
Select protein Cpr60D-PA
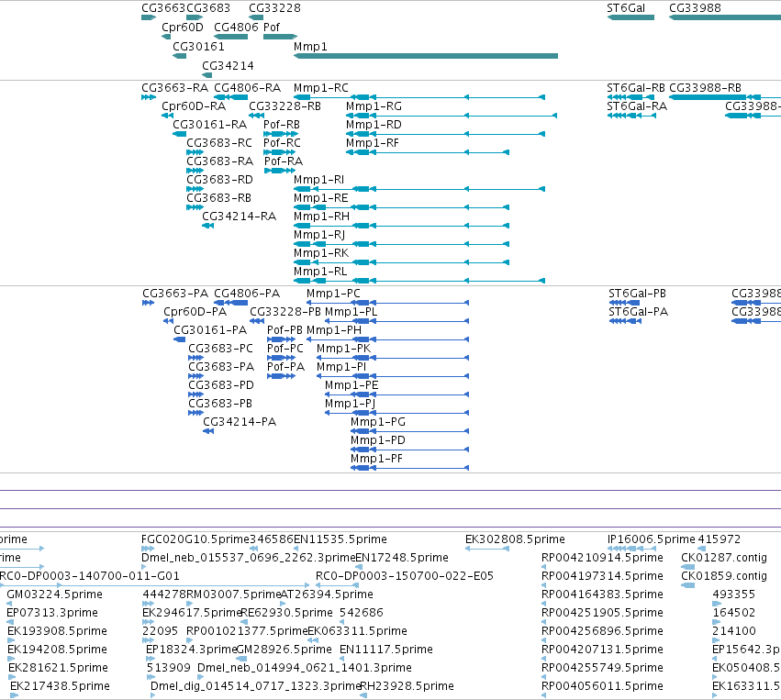(x=195, y=312)
